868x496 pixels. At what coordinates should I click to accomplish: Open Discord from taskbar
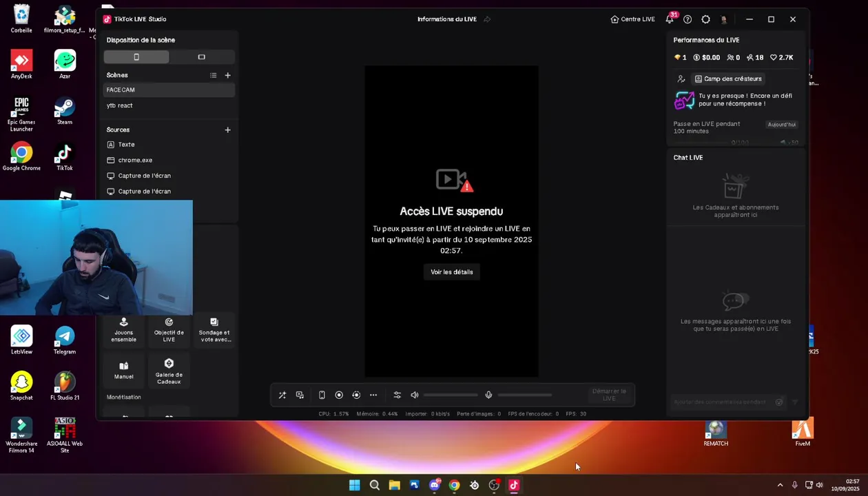pyautogui.click(x=434, y=485)
